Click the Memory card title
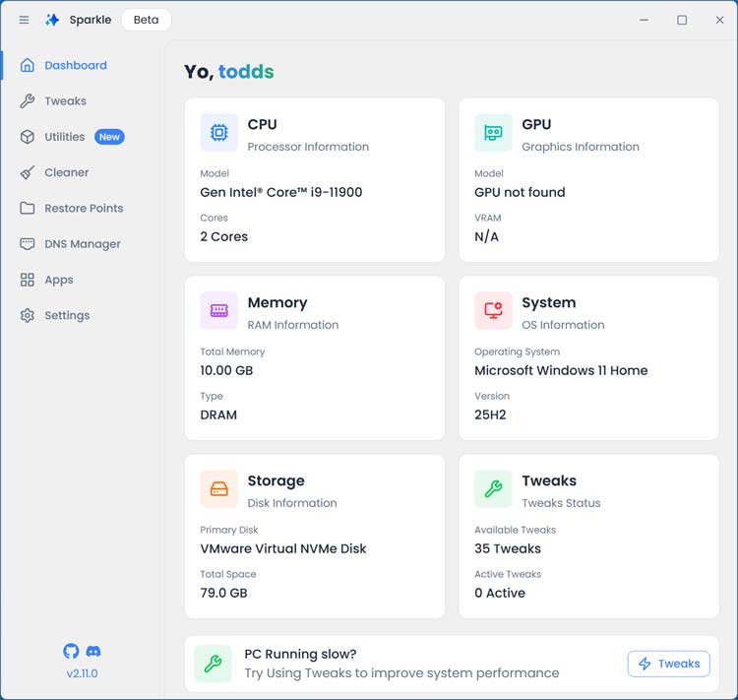Screen dimensions: 738x700 tap(277, 302)
